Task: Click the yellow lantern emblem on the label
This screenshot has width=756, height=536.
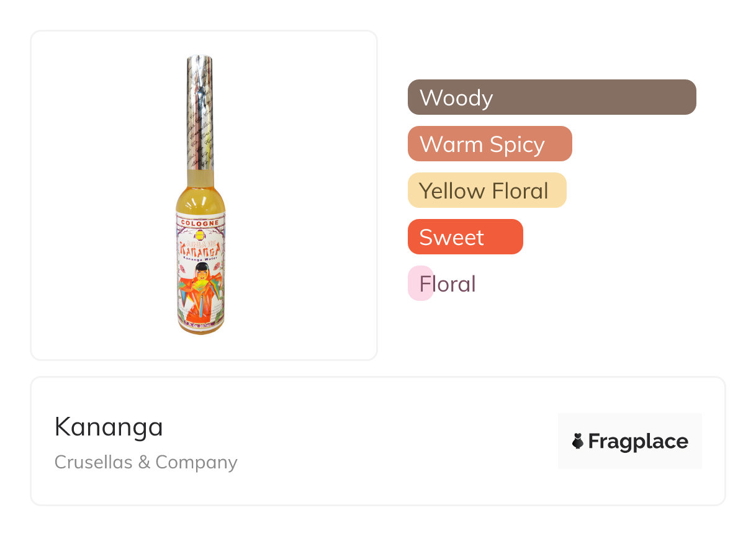Action: pos(199,236)
